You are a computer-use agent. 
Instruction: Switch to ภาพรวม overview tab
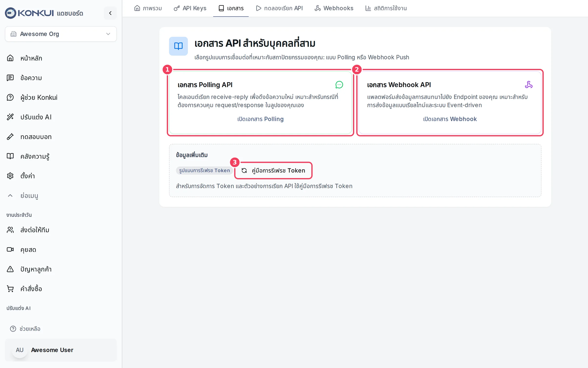(x=148, y=8)
